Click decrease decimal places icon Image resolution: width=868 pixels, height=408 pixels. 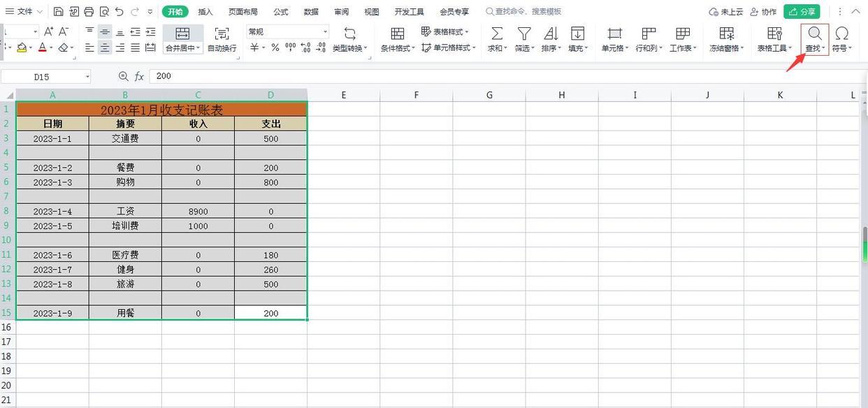(x=321, y=48)
